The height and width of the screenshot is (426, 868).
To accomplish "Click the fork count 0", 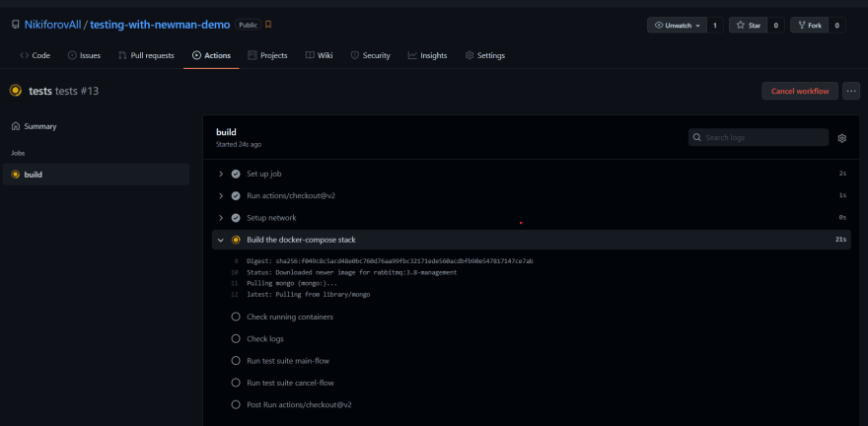I will (837, 26).
